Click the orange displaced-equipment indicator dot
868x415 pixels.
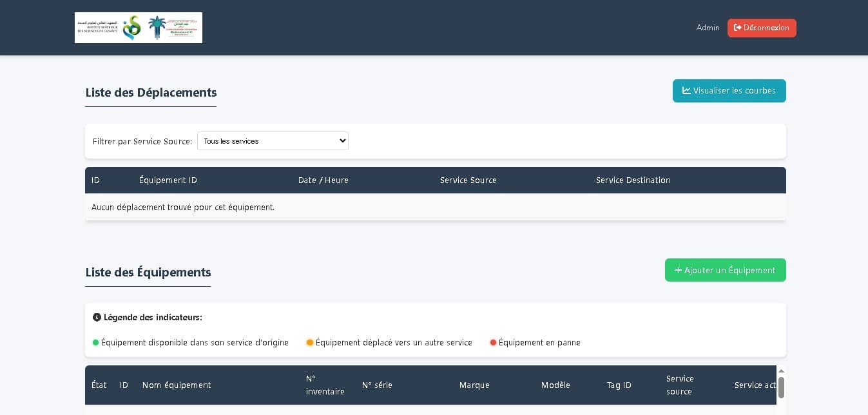click(310, 343)
